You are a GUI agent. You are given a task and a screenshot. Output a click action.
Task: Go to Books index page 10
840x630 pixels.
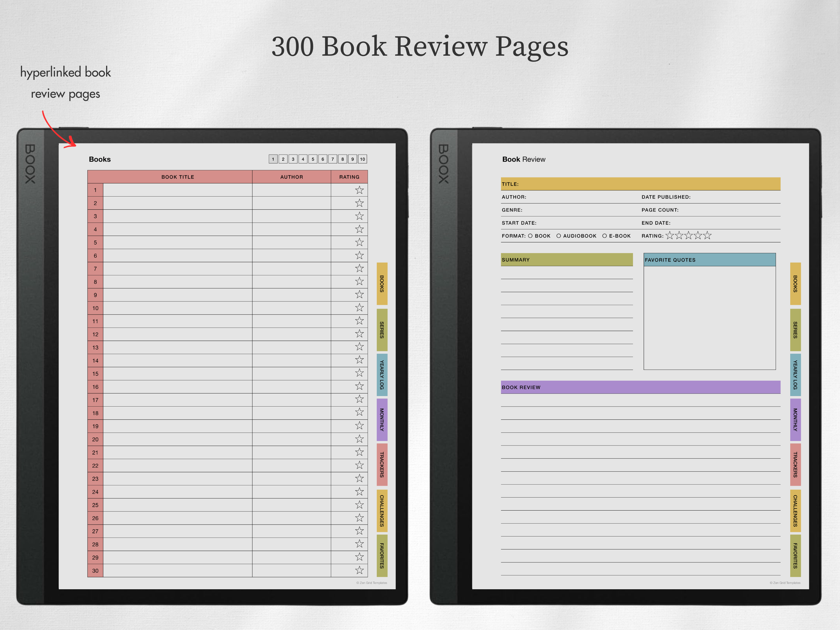363,159
